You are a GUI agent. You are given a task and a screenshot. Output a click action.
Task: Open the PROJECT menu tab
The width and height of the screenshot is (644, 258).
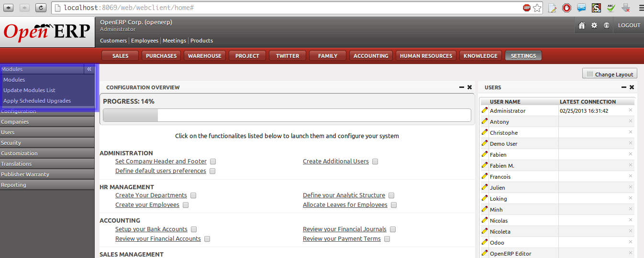pyautogui.click(x=247, y=56)
